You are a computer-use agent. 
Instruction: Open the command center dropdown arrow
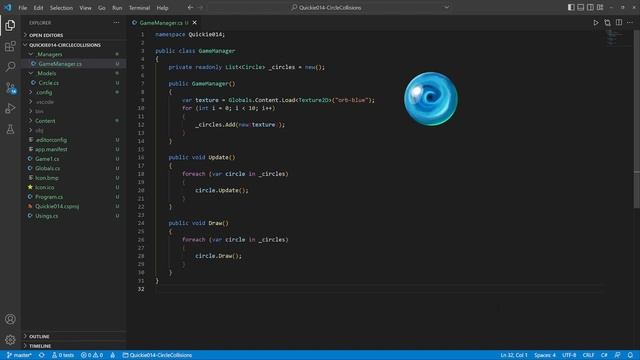447,7
